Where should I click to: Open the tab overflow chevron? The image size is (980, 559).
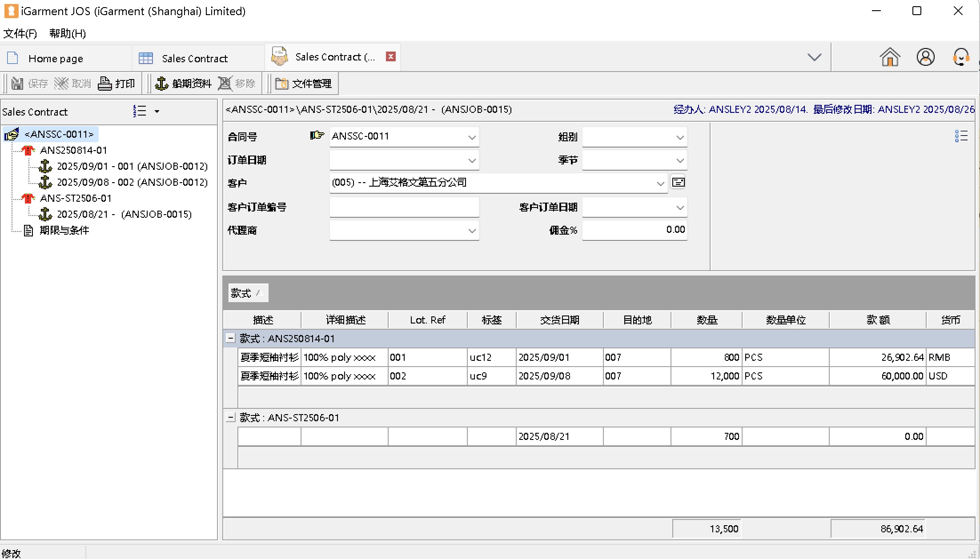[x=814, y=57]
